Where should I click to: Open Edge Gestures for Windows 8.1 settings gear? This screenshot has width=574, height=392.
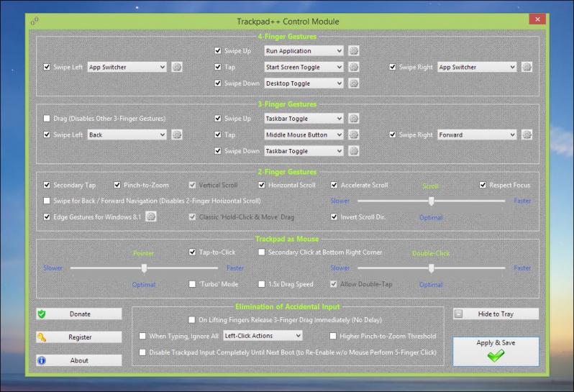pos(151,216)
